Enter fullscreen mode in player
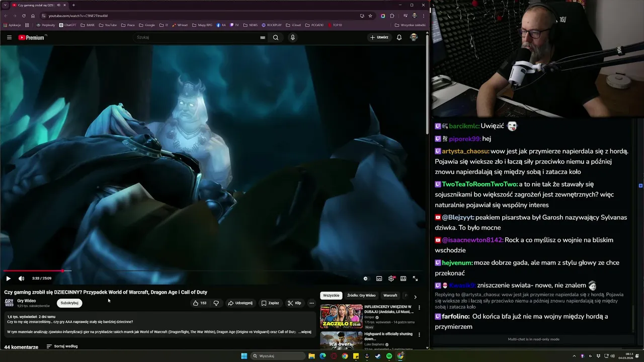This screenshot has width=644, height=362. point(415,279)
